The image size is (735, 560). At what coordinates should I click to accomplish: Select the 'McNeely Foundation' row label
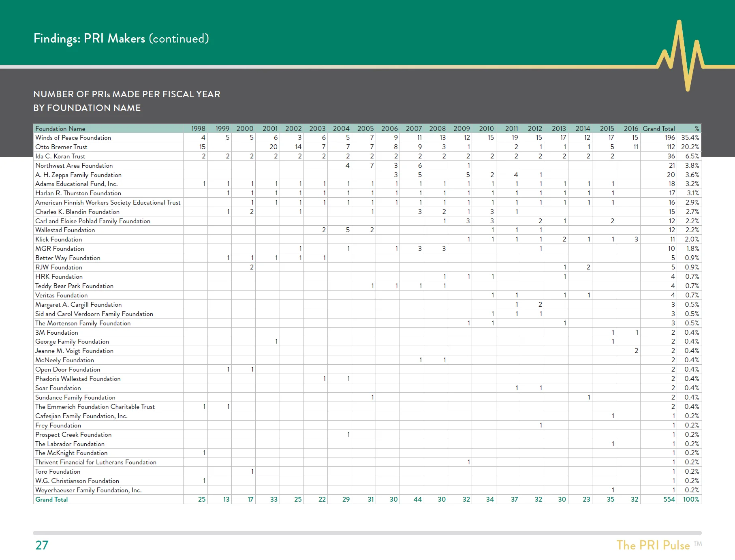coord(64,360)
